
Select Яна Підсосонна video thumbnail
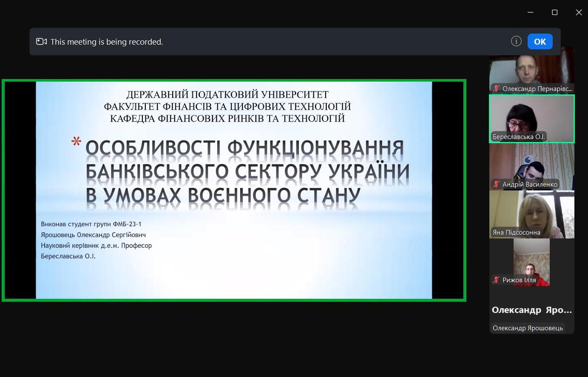click(x=532, y=215)
